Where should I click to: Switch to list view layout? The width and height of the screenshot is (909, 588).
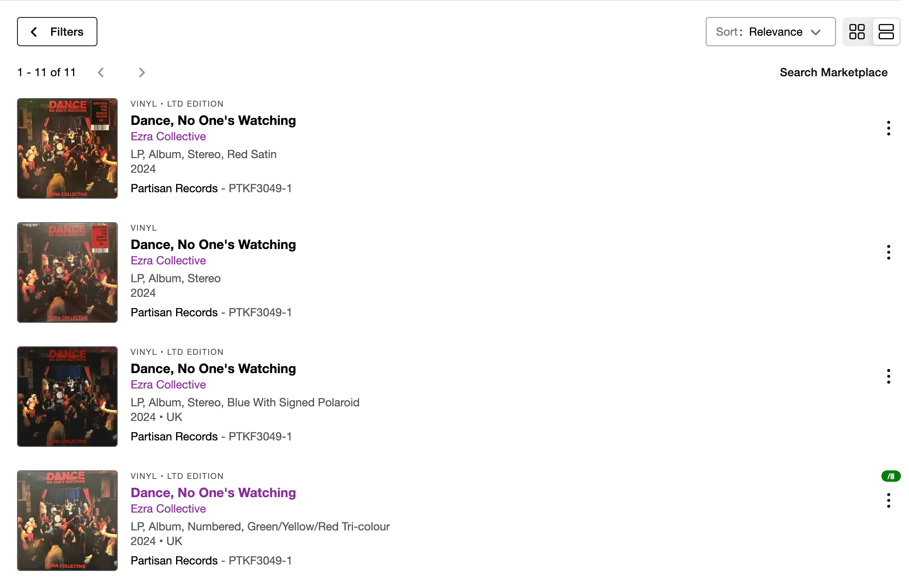[886, 32]
